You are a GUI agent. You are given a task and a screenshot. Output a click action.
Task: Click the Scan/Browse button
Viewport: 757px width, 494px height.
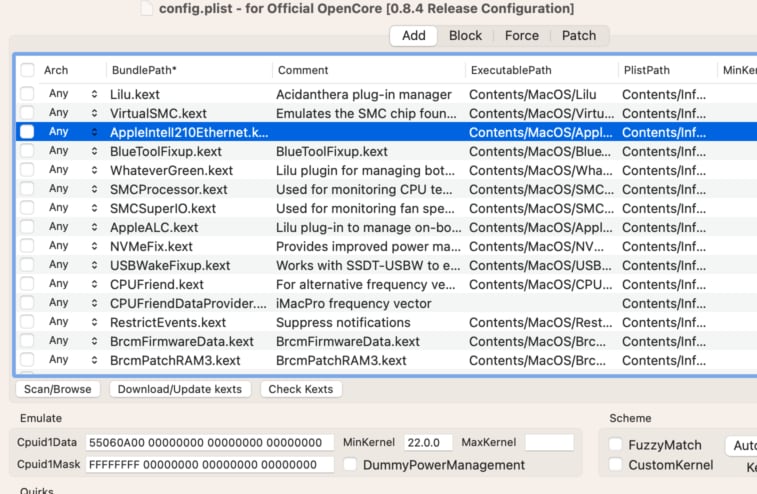(57, 389)
